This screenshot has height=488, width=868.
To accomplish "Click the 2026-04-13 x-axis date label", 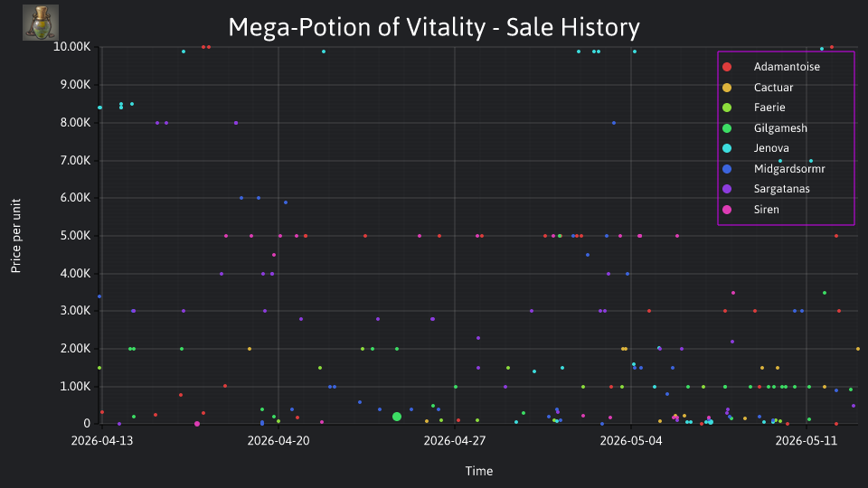I will click(102, 441).
